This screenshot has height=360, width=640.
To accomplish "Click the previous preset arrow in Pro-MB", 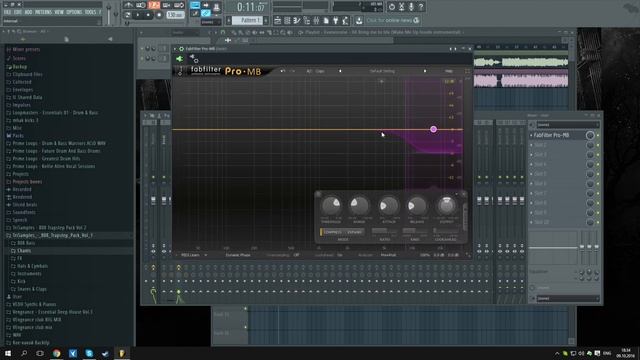I will pyautogui.click(x=340, y=71).
